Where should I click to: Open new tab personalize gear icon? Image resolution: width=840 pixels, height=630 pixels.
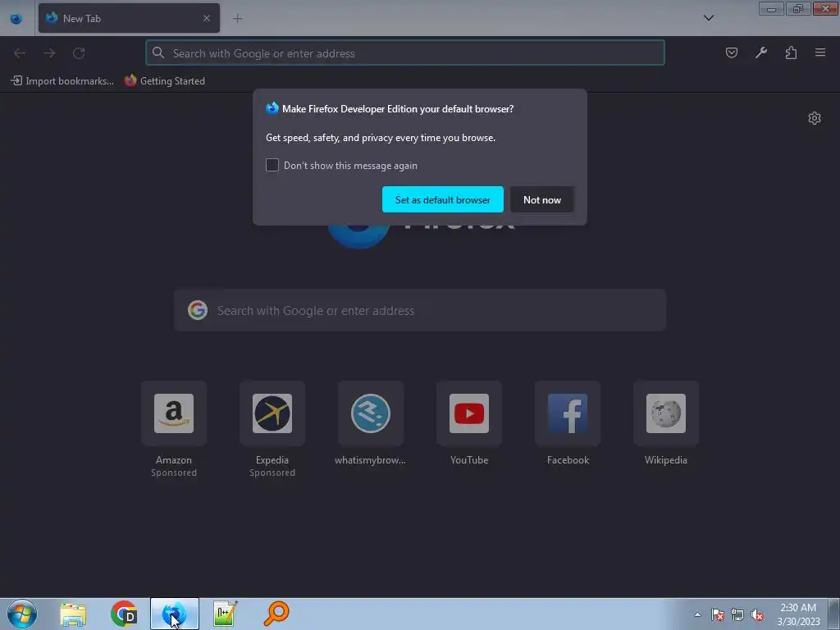tap(815, 118)
